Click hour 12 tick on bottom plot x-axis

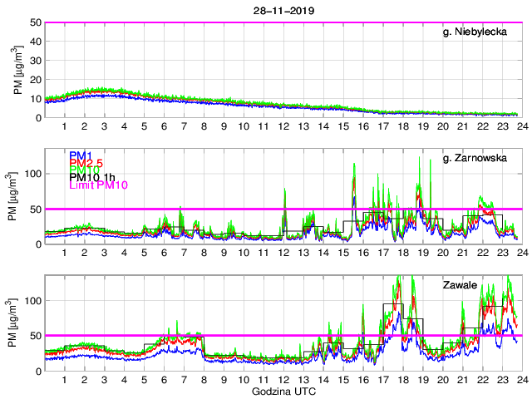pyautogui.click(x=283, y=380)
